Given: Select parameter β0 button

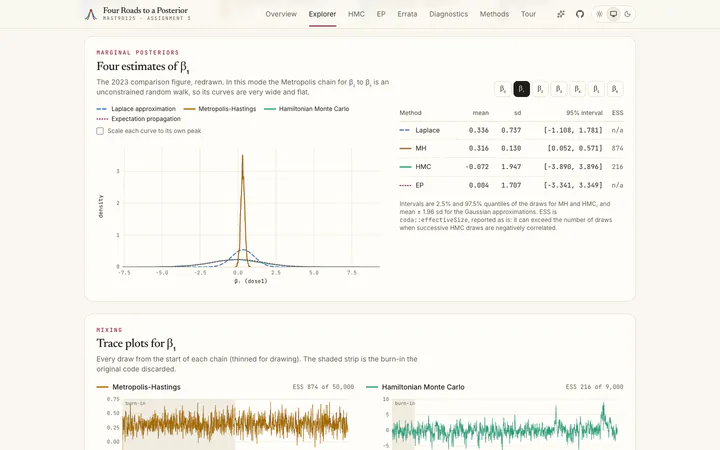Looking at the screenshot, I should [x=503, y=89].
